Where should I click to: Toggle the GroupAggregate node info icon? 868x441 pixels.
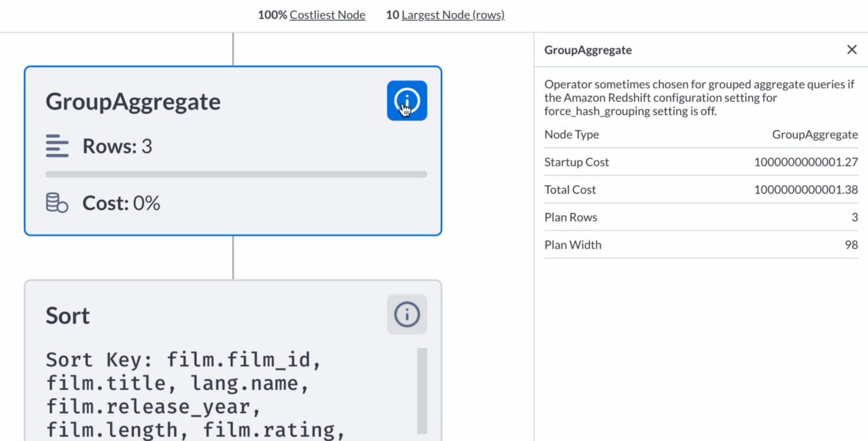[x=407, y=101]
